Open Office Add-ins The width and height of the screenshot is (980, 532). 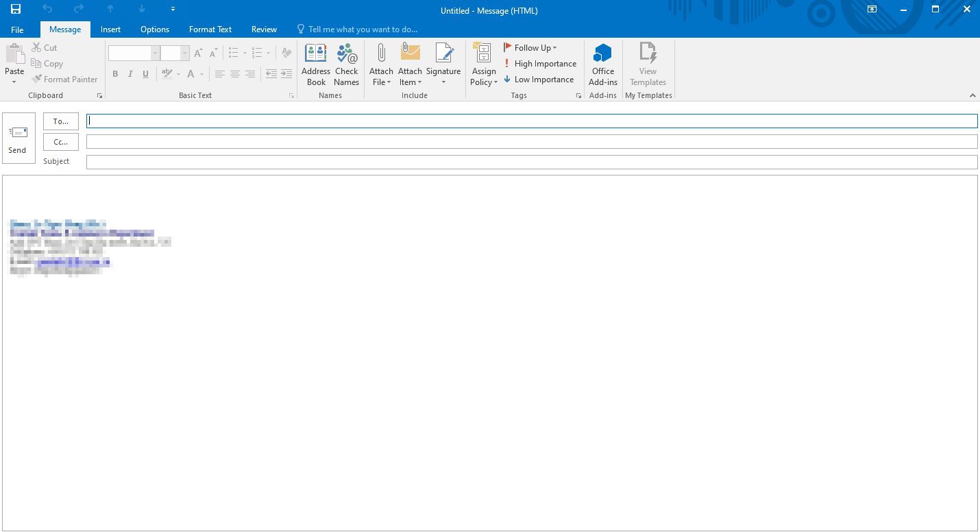coord(603,64)
